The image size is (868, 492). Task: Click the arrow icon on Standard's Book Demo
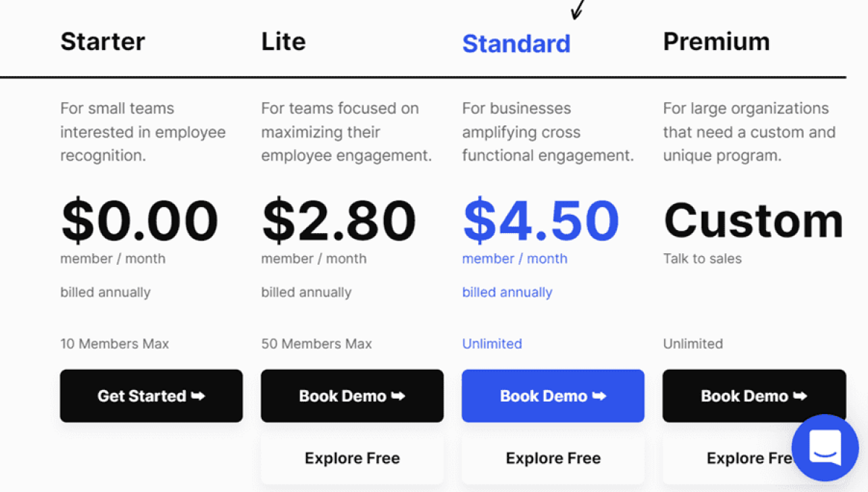pos(599,396)
